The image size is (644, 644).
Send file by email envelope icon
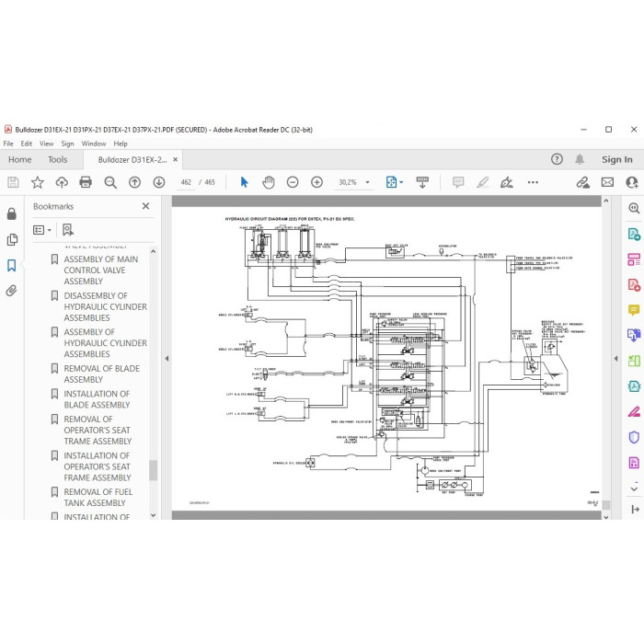coord(607,182)
